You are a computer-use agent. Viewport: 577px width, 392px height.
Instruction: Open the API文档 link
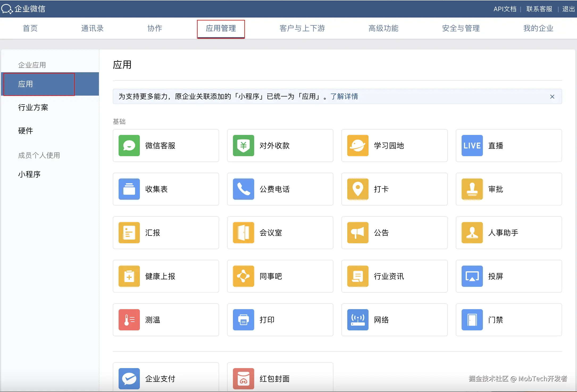click(505, 9)
